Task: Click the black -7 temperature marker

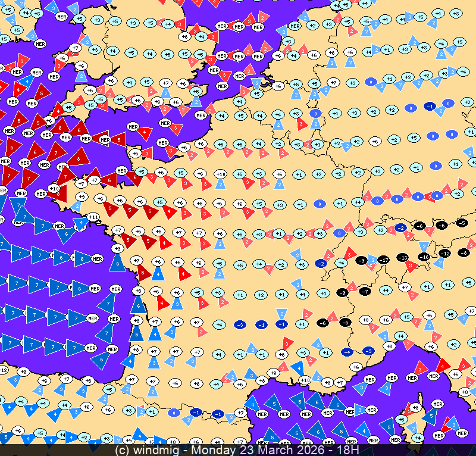Action: [x=365, y=291]
